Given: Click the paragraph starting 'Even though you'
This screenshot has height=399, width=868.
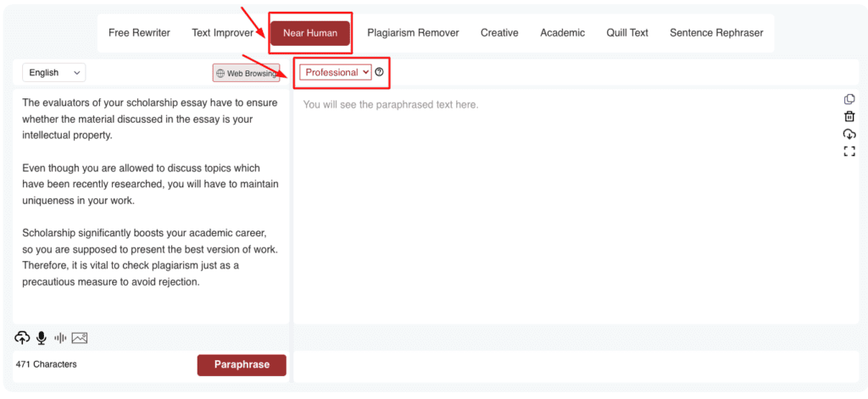Looking at the screenshot, I should click(x=150, y=184).
